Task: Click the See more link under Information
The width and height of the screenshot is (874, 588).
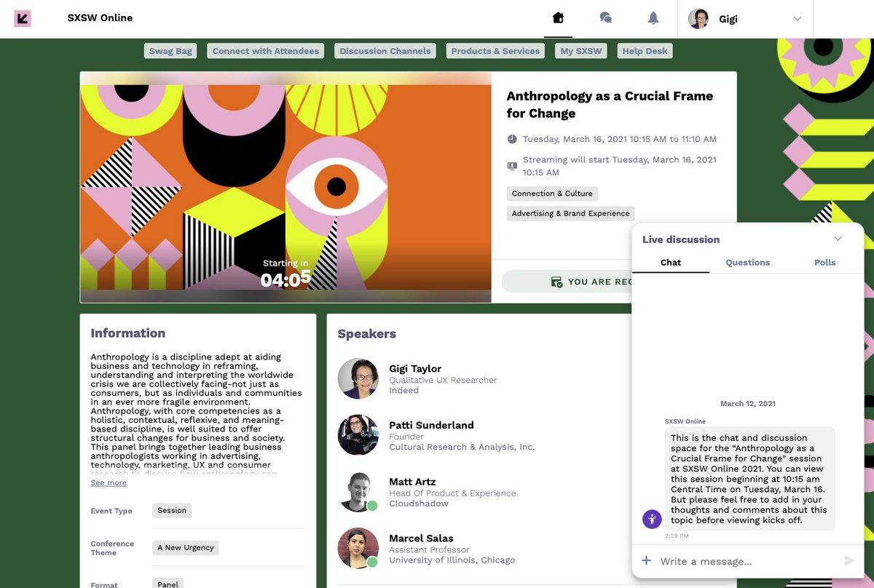Action: (109, 482)
